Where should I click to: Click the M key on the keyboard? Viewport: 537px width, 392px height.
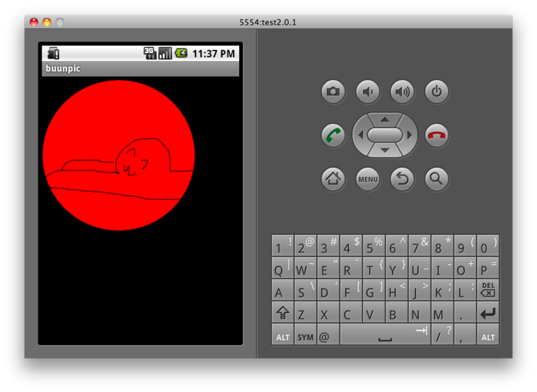pyautogui.click(x=442, y=313)
